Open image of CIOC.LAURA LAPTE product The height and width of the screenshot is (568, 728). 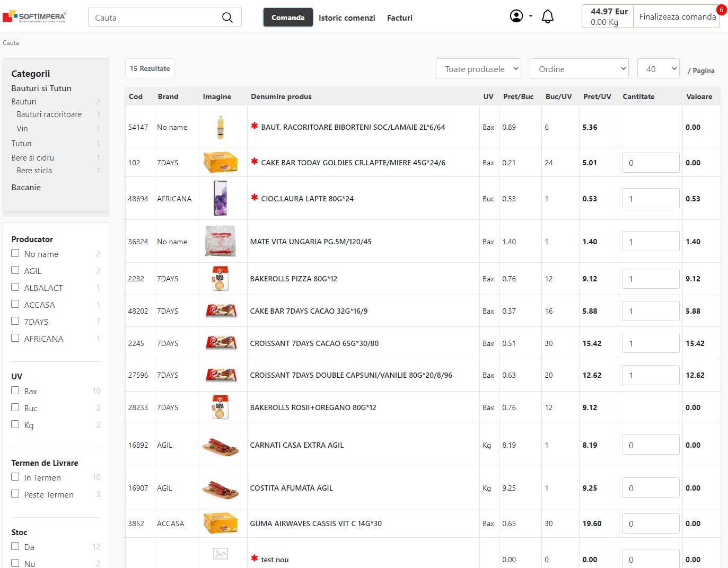click(220, 198)
